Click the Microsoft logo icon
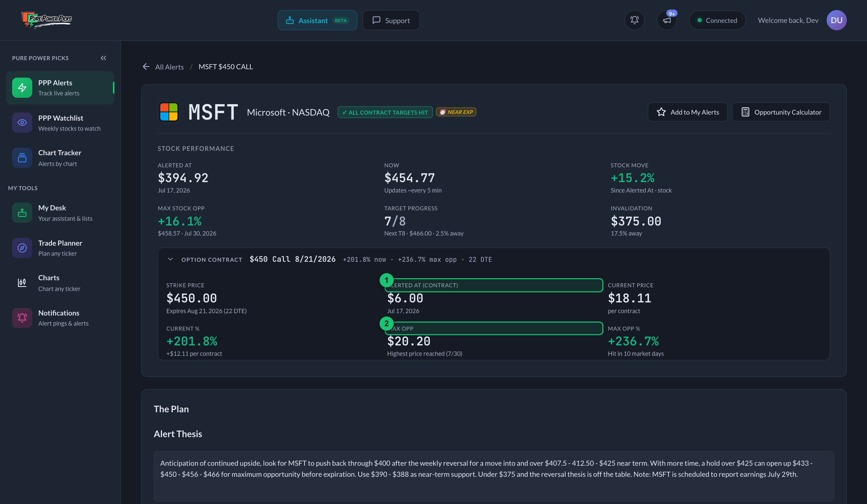Screen dimensions: 867x504 point(169,112)
